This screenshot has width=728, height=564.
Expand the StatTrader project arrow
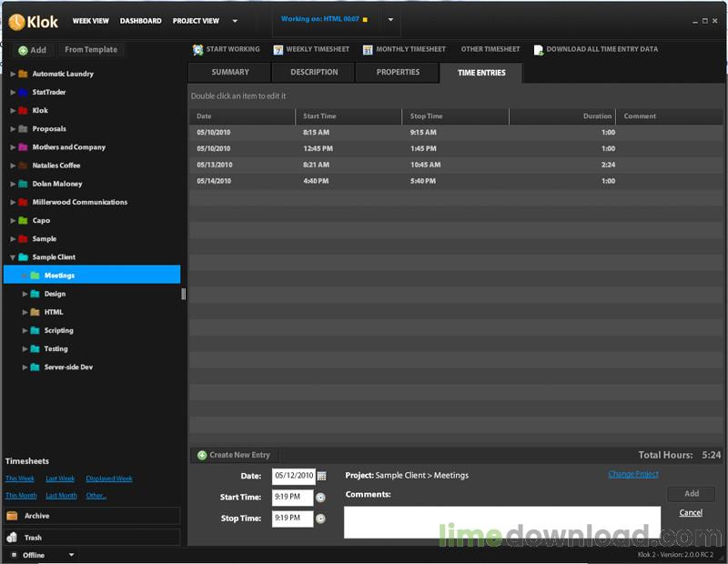pyautogui.click(x=13, y=92)
